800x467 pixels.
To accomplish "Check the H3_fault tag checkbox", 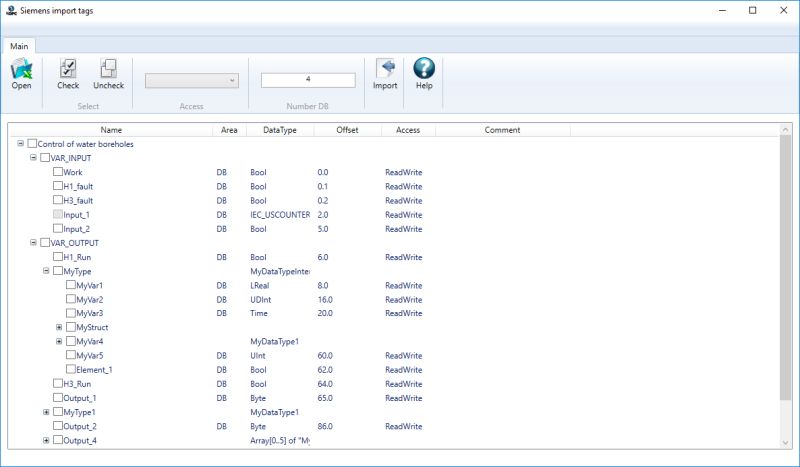I will pyautogui.click(x=58, y=200).
